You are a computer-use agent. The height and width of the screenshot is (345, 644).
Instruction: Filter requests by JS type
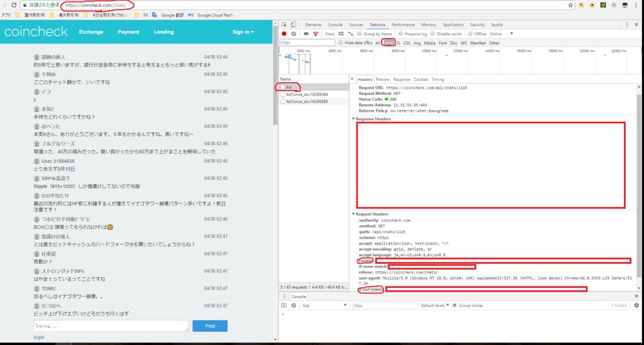point(398,43)
